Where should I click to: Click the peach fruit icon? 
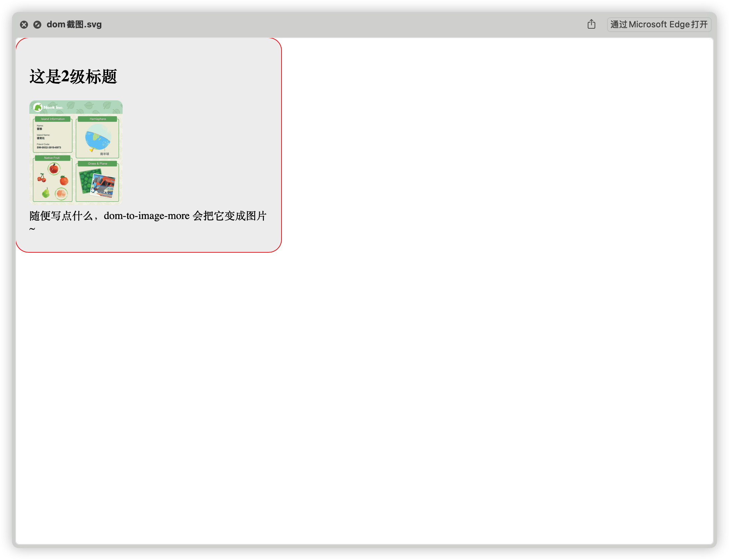pos(61,193)
